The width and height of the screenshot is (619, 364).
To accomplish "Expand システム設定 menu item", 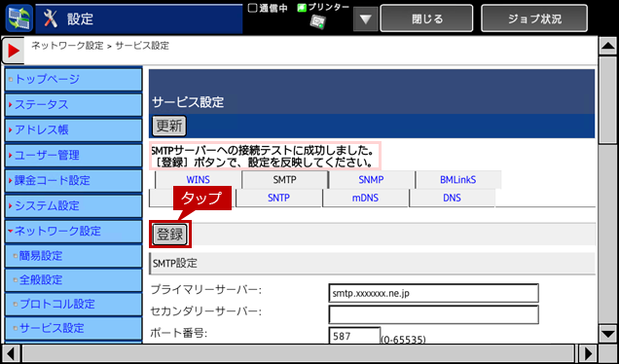I will point(73,205).
